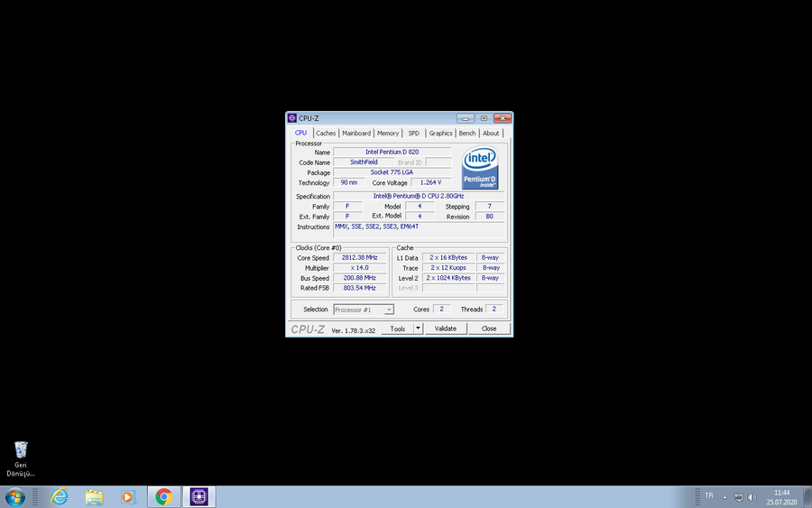
Task: Click the L1 Data value 2 x 16 KBytes
Action: (x=448, y=257)
